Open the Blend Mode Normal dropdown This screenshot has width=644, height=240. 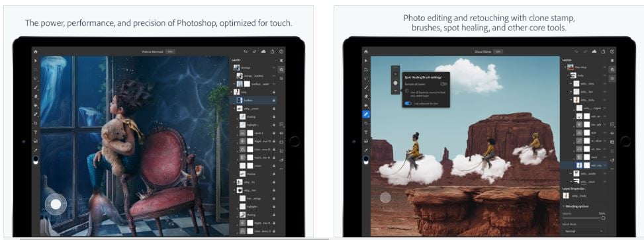tap(583, 231)
